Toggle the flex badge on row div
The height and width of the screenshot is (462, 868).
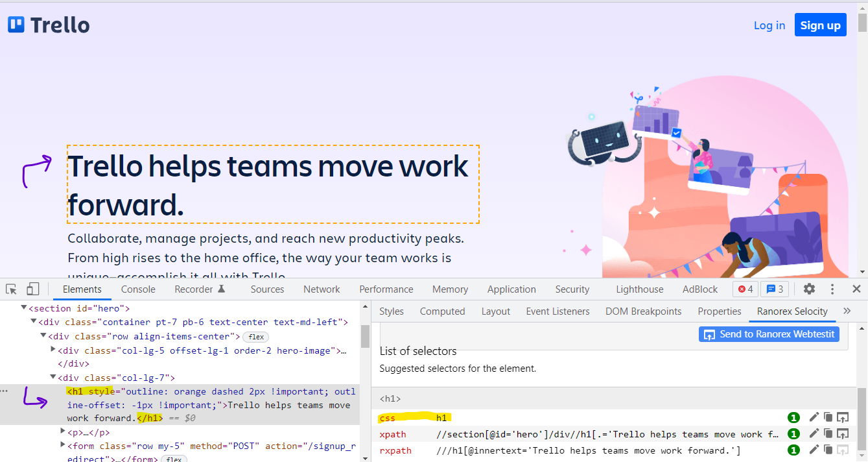click(x=256, y=337)
